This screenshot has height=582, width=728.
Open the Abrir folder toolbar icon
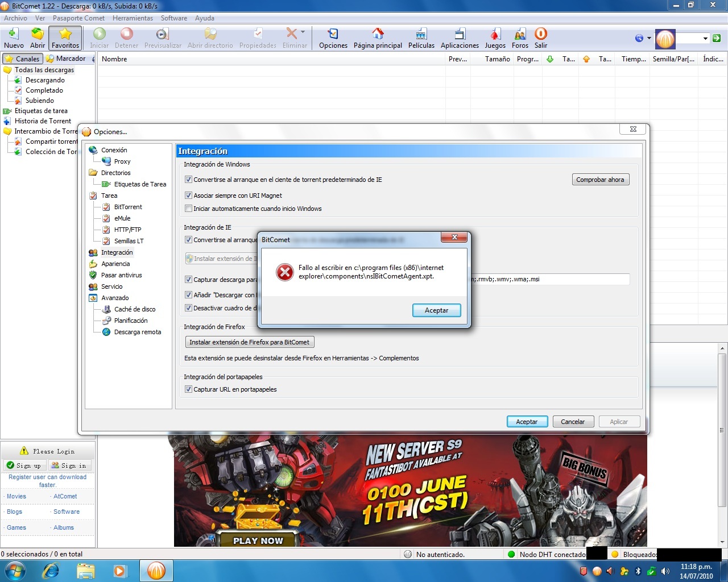tap(38, 34)
